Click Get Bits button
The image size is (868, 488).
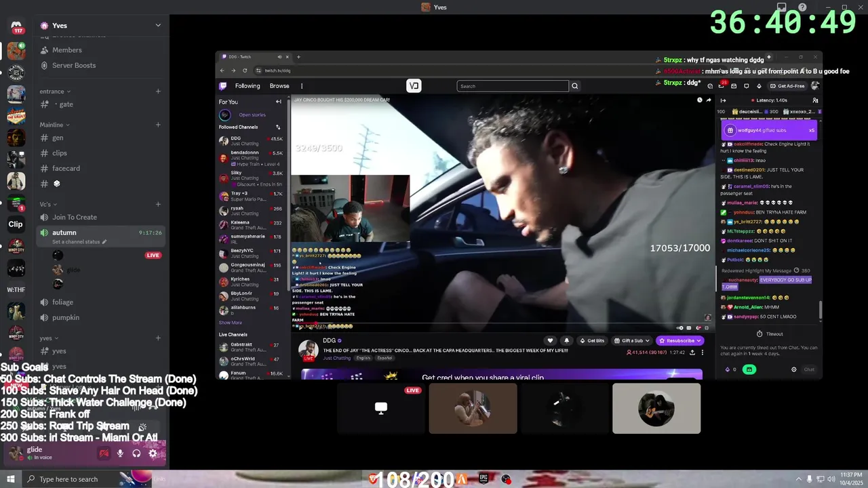(x=592, y=340)
